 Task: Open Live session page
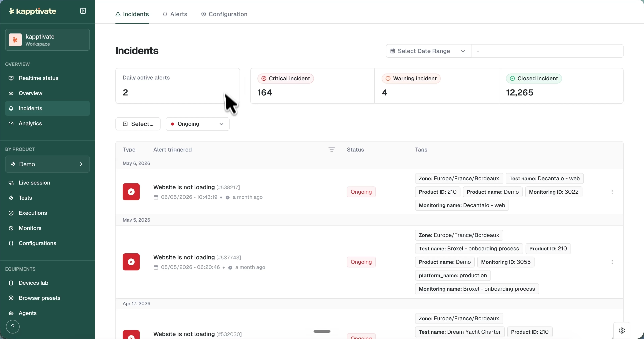coord(47,183)
